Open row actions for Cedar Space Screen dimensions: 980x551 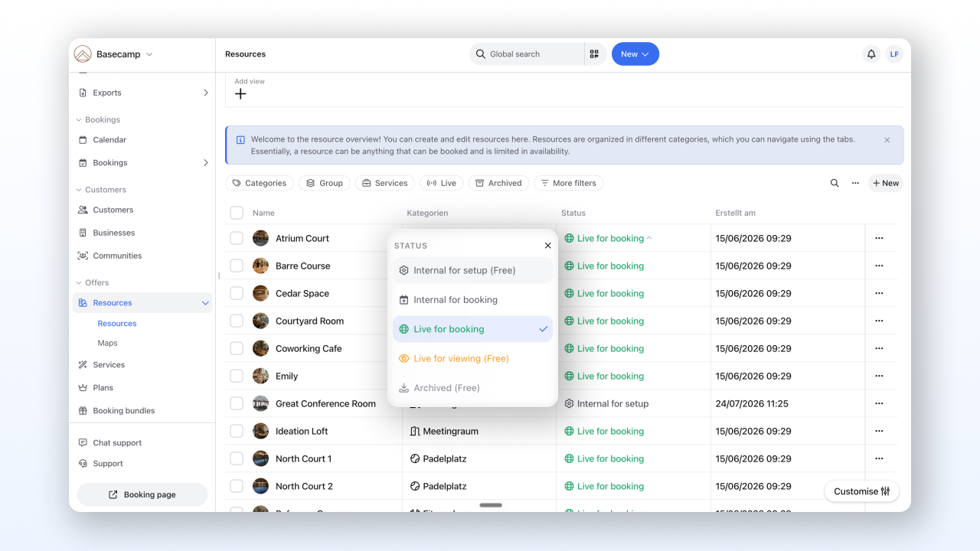pyautogui.click(x=879, y=293)
